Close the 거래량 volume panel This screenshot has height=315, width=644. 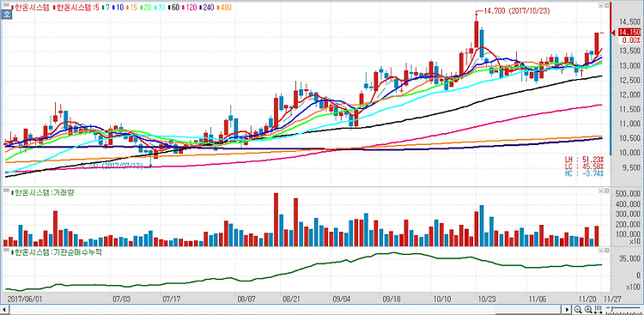click(606, 191)
